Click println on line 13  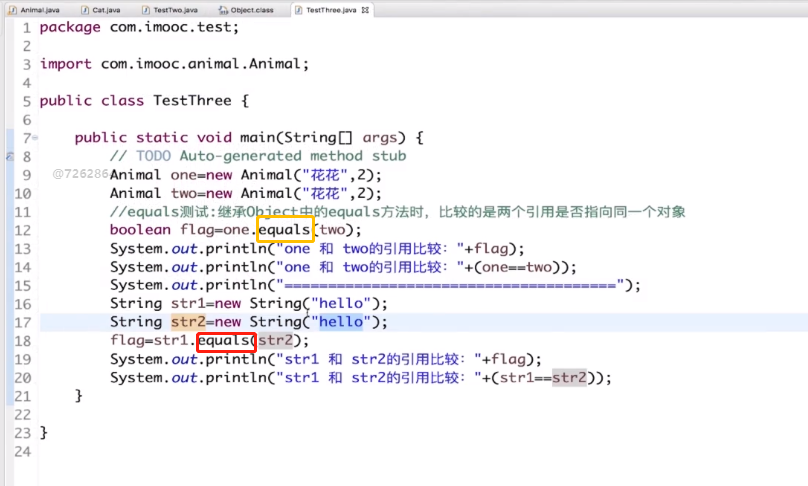pos(237,248)
